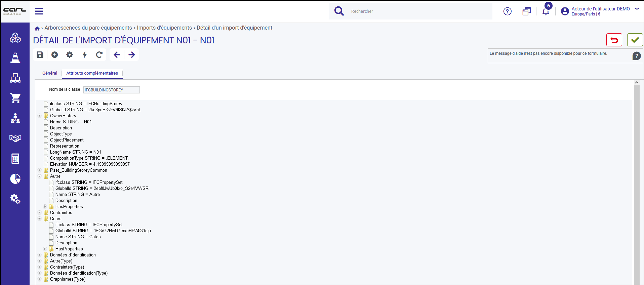Collapse the Cotes tree folder
The image size is (644, 285).
[x=39, y=219]
